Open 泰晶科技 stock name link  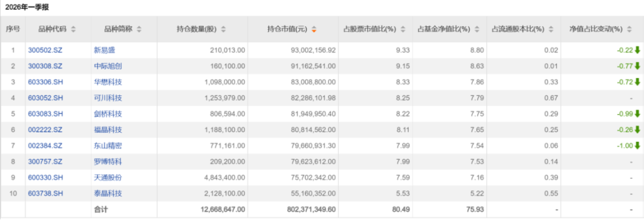pos(107,194)
